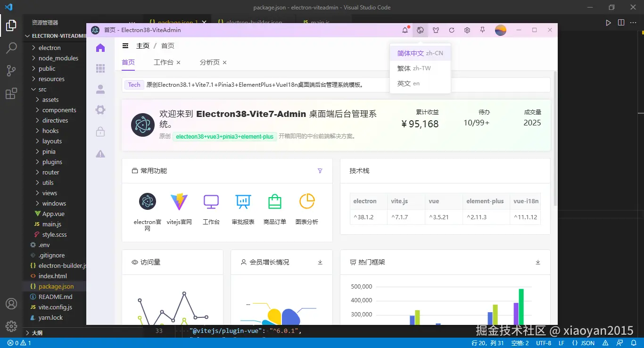Click the filter icon in 常用功能 card
644x348 pixels.
tap(320, 171)
